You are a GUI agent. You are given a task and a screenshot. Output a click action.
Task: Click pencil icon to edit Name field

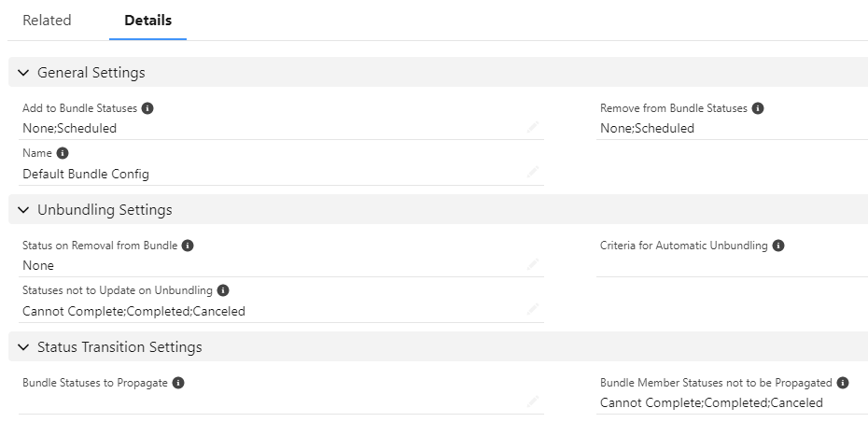pyautogui.click(x=533, y=173)
